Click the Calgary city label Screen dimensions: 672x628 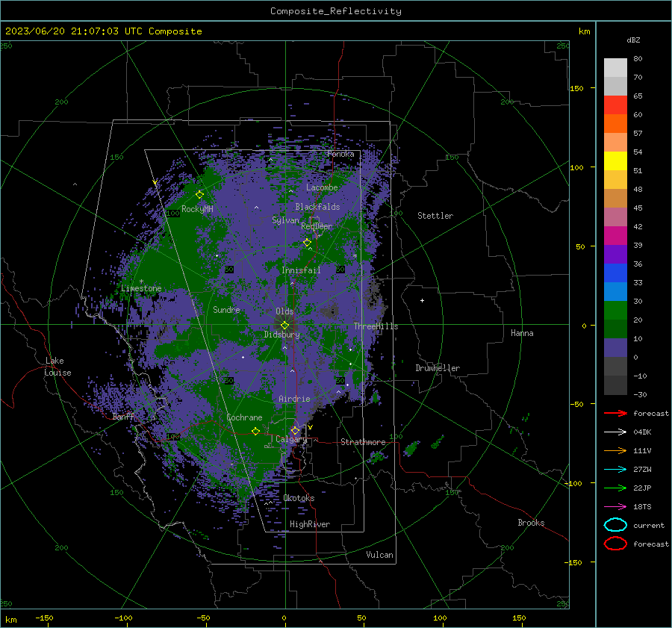tap(291, 439)
